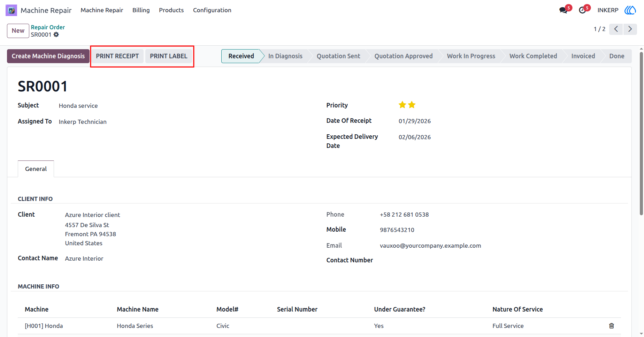The height and width of the screenshot is (337, 644).
Task: Open the Products menu
Action: 171,10
